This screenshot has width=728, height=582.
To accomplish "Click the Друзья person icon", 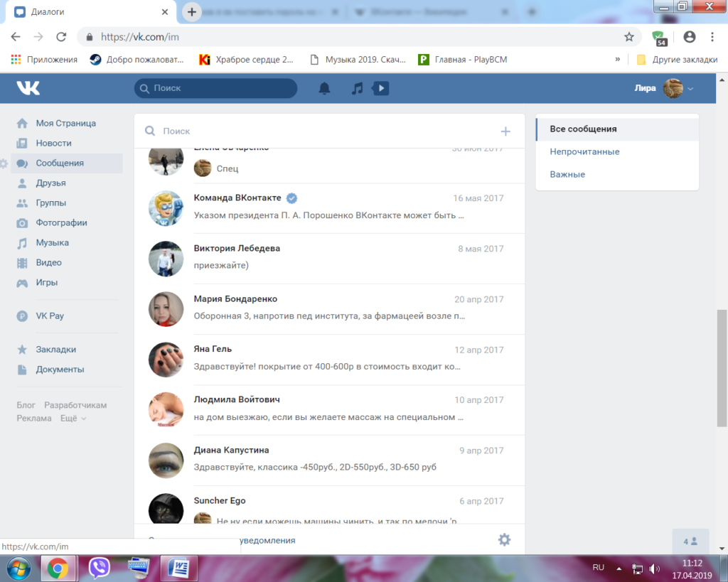I will (22, 183).
